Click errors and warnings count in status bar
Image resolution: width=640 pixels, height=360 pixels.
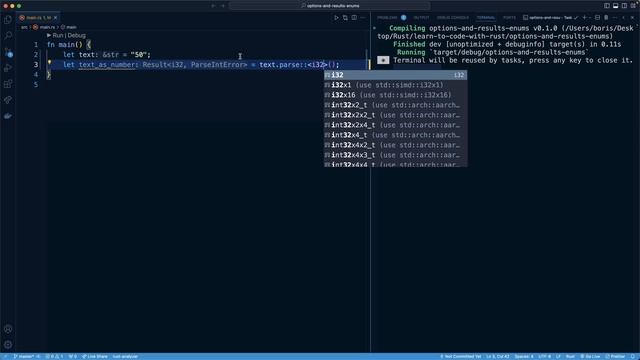tap(54, 356)
